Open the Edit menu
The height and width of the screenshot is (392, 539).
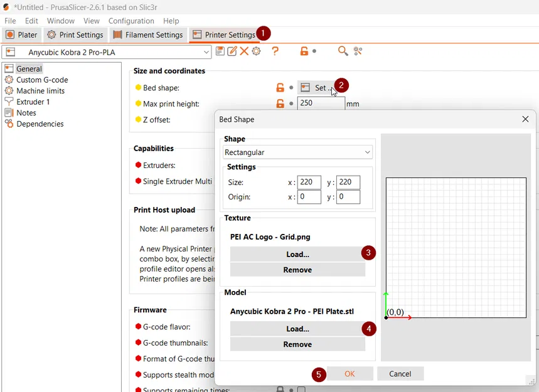(x=31, y=21)
